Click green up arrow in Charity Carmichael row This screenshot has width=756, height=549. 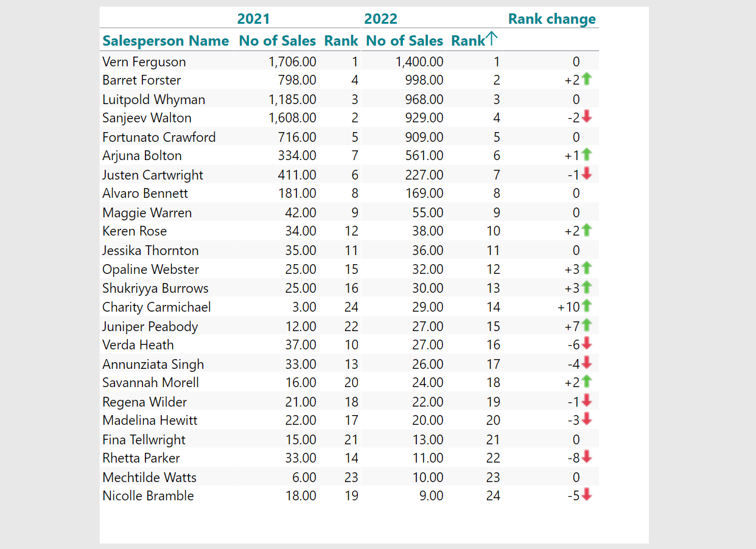tap(587, 306)
